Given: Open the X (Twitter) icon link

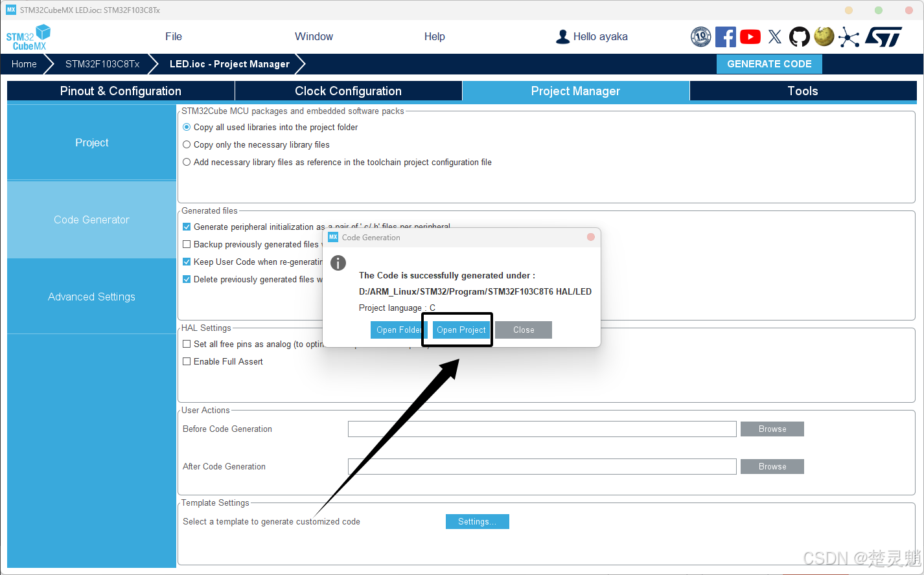Looking at the screenshot, I should coord(775,37).
